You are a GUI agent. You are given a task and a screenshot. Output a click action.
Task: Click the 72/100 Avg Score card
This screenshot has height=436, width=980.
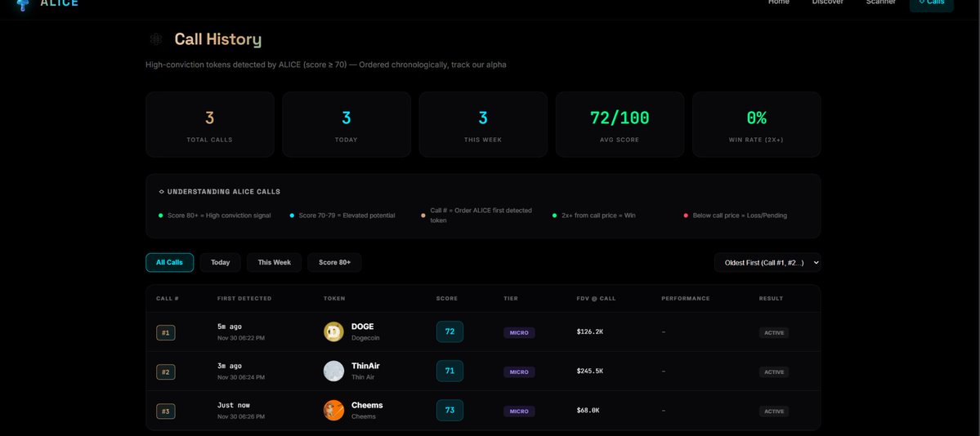620,124
